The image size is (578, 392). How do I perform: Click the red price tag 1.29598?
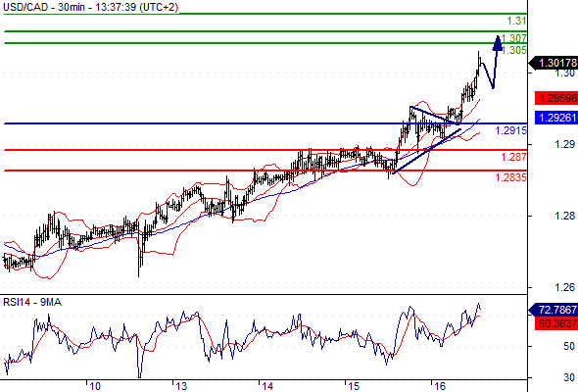[x=556, y=98]
